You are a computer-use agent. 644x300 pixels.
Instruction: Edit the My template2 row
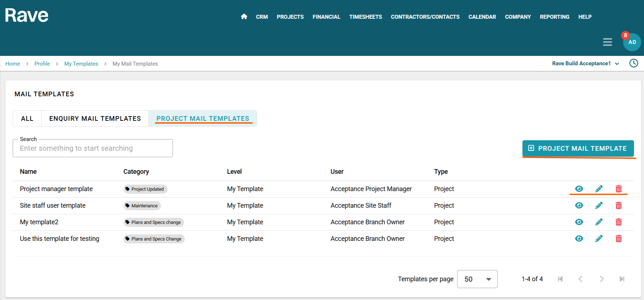click(x=599, y=222)
